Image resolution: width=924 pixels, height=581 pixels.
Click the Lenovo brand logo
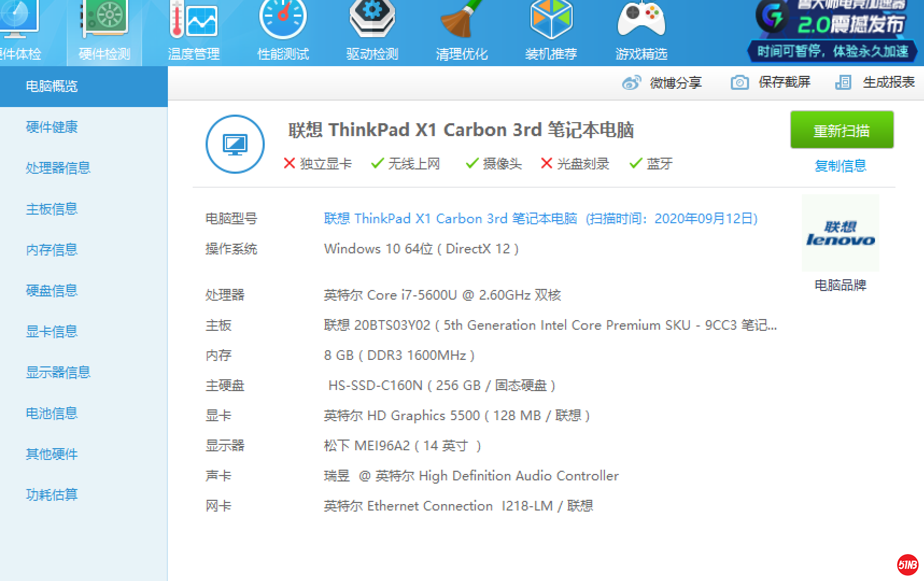click(x=841, y=233)
